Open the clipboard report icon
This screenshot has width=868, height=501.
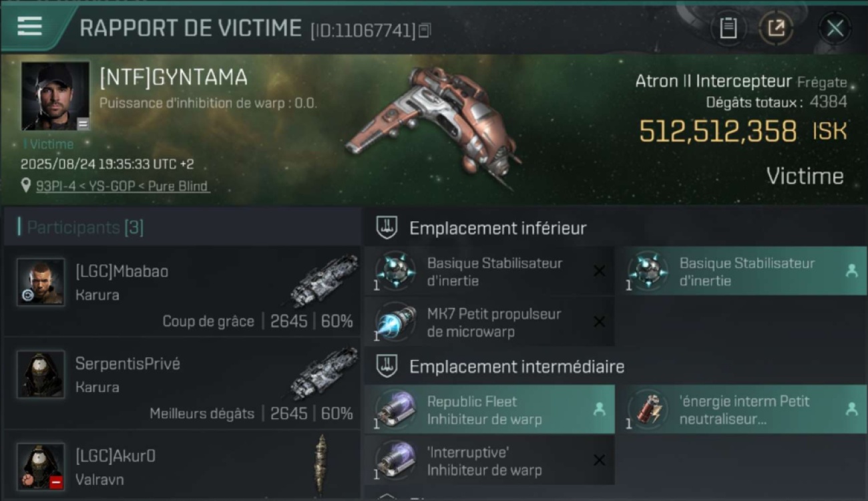728,28
